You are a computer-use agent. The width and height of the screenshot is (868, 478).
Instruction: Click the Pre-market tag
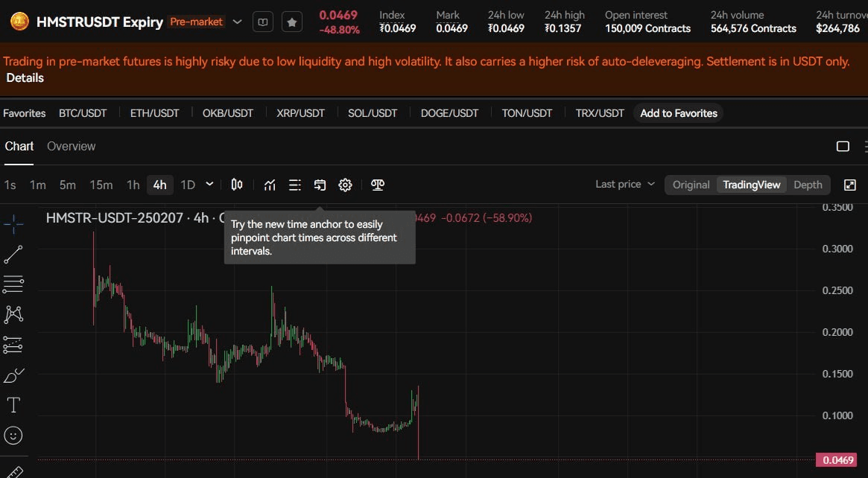[x=196, y=22]
